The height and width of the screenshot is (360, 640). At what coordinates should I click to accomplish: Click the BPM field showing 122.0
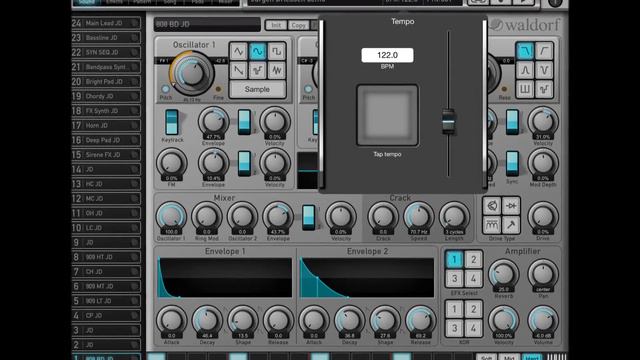tap(387, 55)
